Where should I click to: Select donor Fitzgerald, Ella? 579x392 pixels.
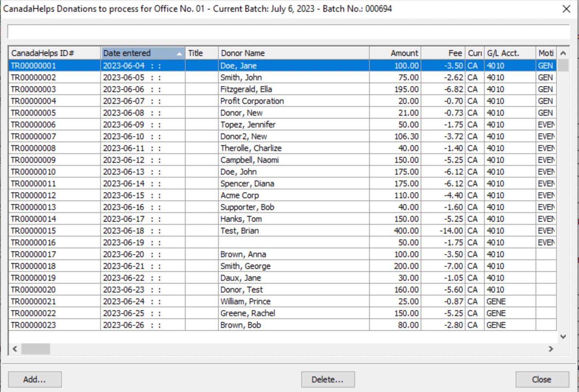coord(246,89)
